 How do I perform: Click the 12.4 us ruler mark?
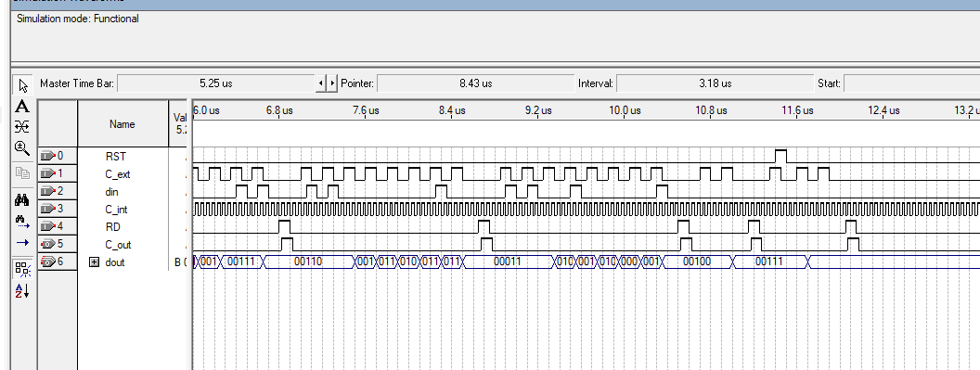(883, 110)
